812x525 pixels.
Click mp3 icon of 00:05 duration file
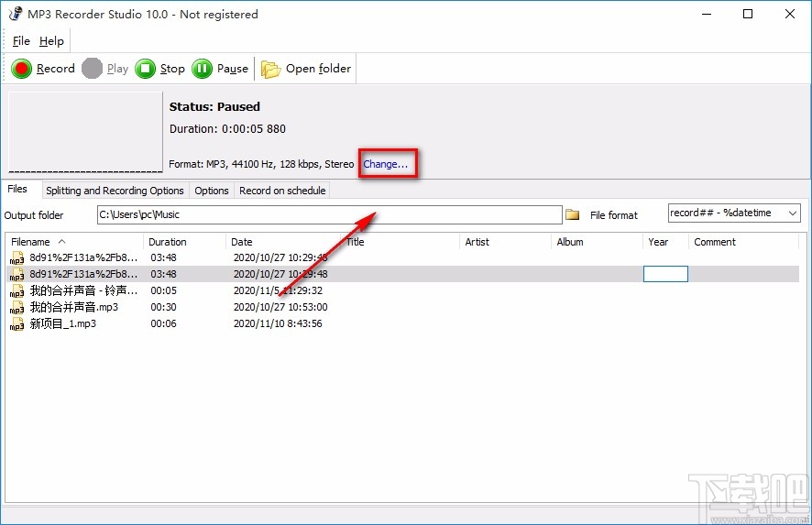point(16,291)
